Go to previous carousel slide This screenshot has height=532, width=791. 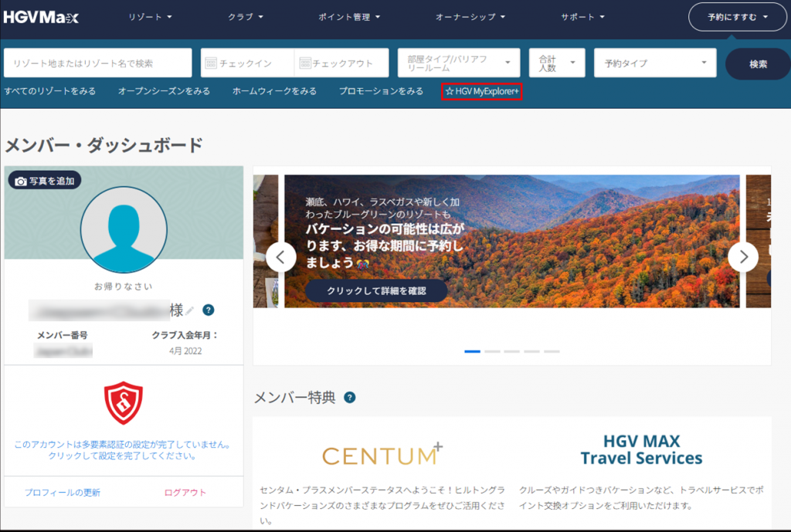click(281, 257)
